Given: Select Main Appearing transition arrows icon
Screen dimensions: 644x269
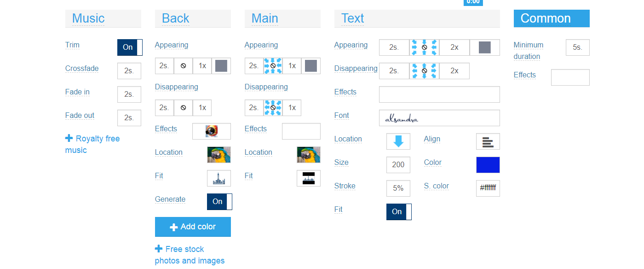Looking at the screenshot, I should tap(273, 66).
